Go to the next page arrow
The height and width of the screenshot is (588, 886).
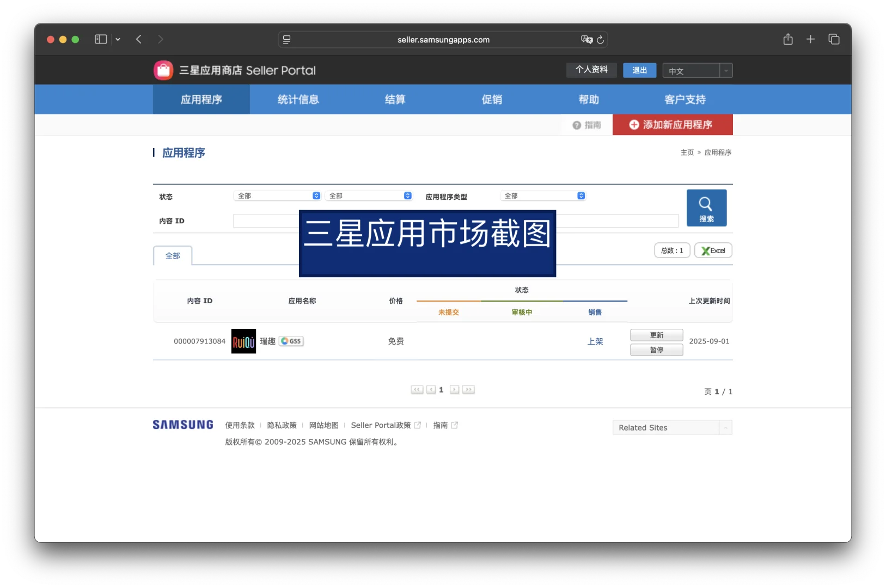[454, 390]
